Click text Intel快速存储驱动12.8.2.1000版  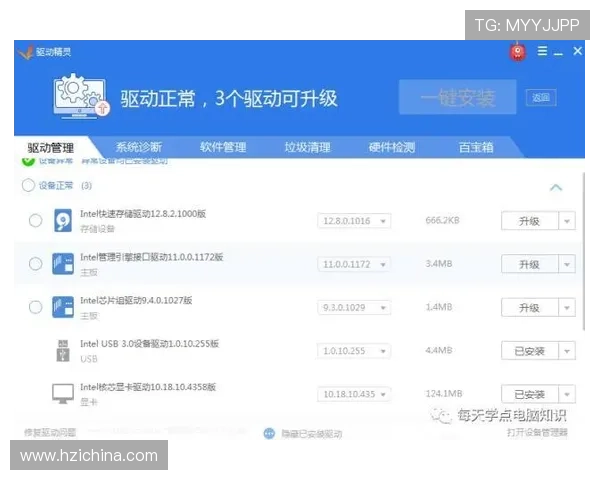click(x=143, y=214)
